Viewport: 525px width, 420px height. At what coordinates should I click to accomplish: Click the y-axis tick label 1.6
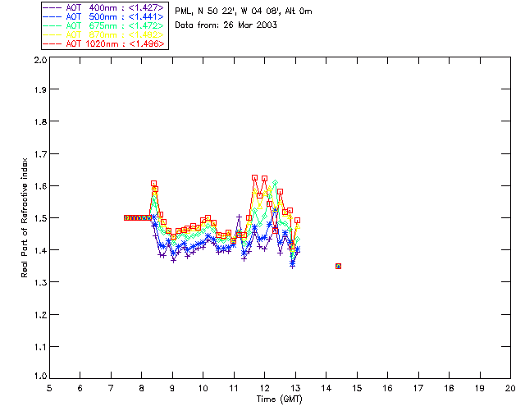point(40,186)
